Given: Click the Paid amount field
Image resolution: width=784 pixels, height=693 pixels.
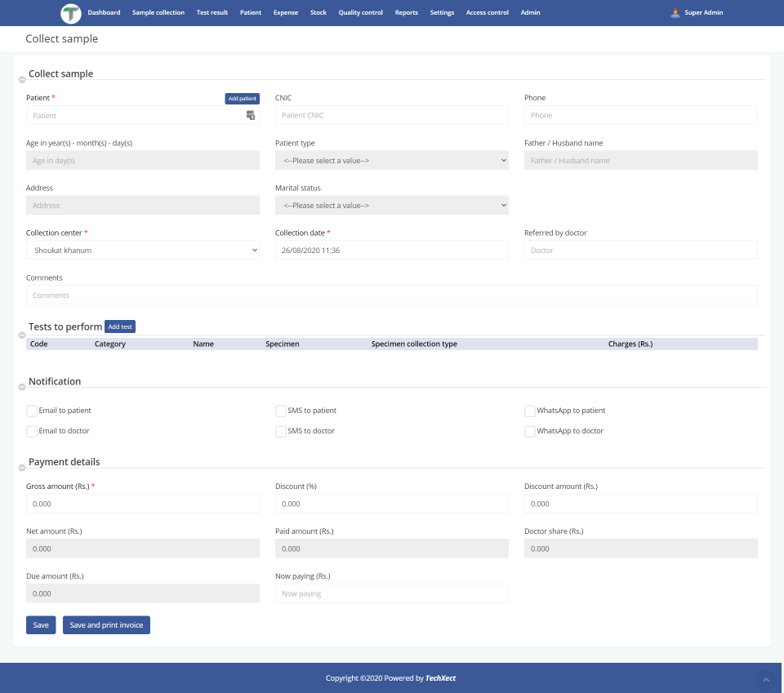Looking at the screenshot, I should click(x=391, y=549).
